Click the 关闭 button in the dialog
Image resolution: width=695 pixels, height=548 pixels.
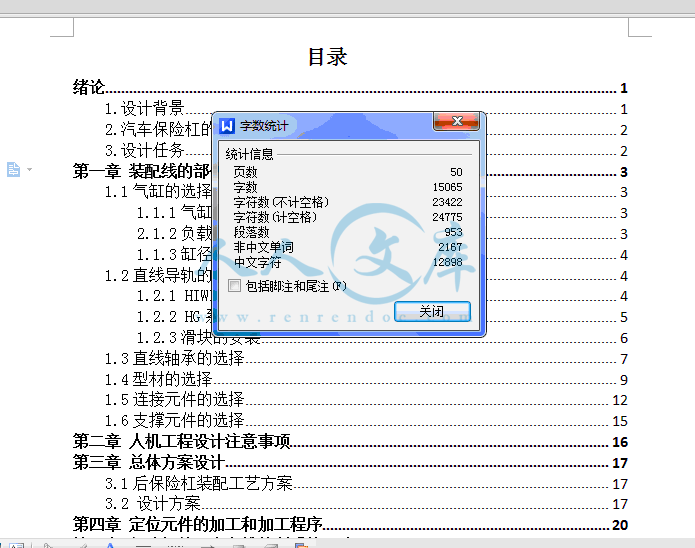(432, 311)
